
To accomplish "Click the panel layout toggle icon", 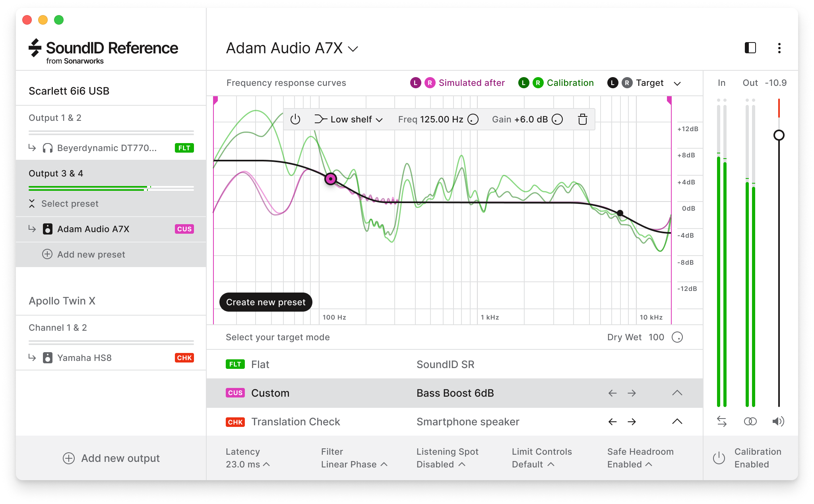I will click(x=751, y=48).
